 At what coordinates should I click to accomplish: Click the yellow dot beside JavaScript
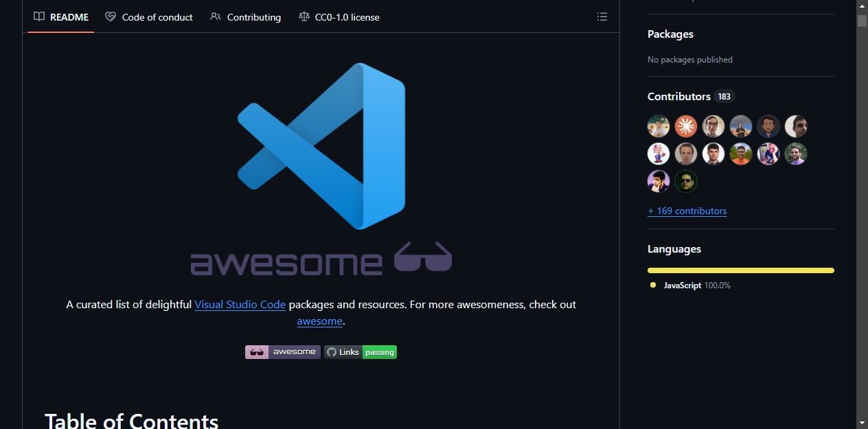653,285
